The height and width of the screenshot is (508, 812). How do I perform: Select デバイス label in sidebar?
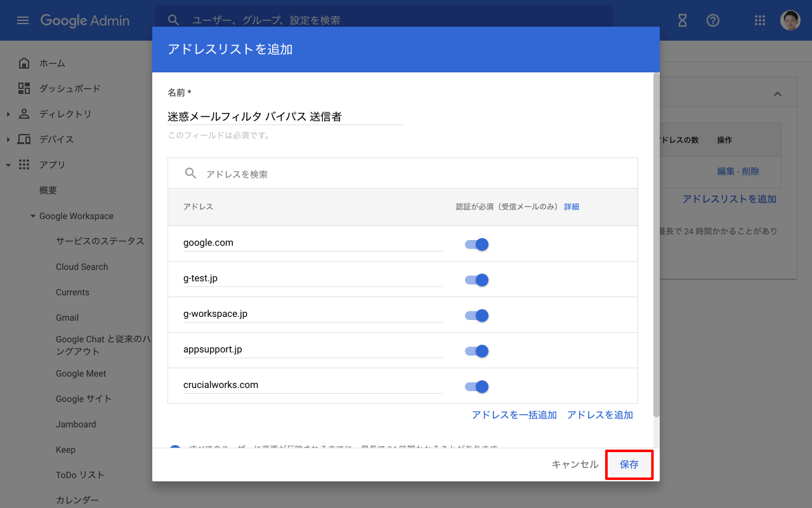click(x=56, y=140)
